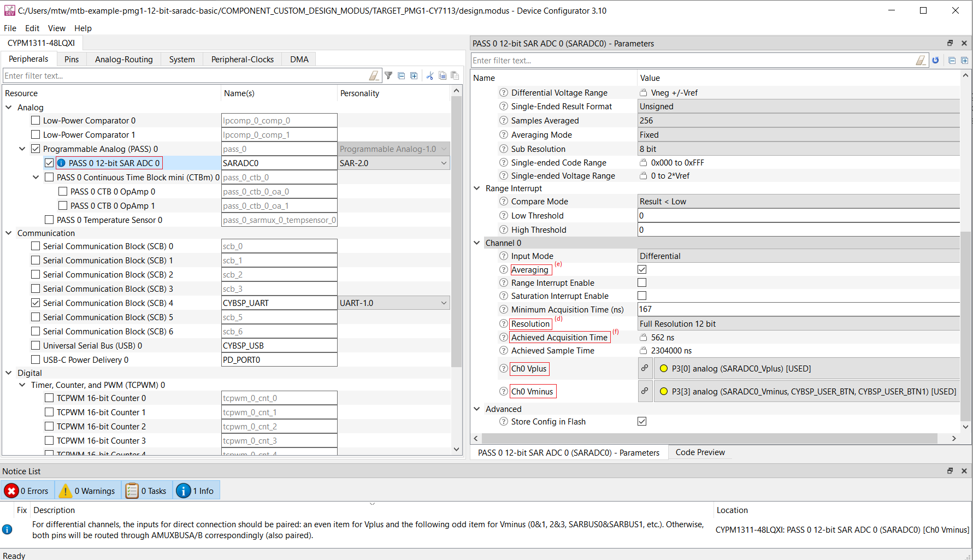This screenshot has height=560, width=973.
Task: Expand all parameter groups in Parameters pane
Action: point(965,61)
